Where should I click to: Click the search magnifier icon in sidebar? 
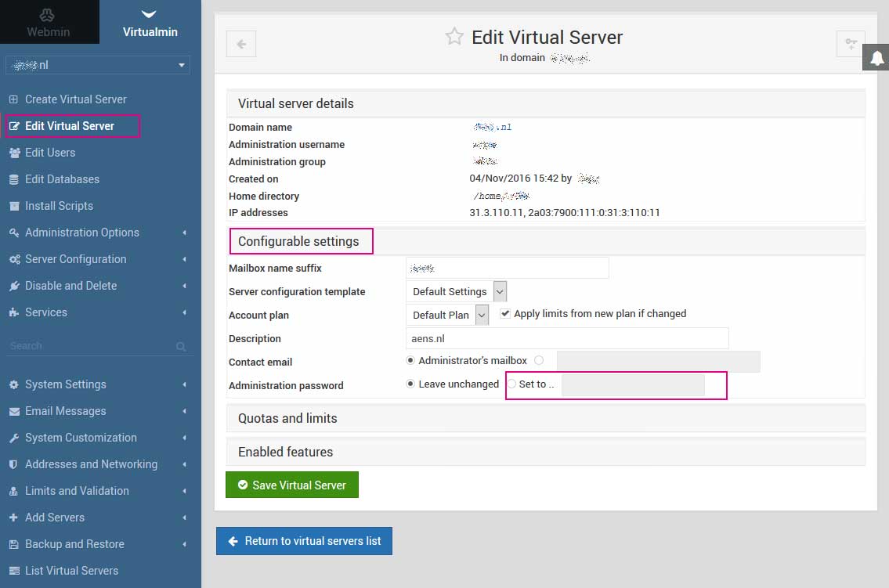click(181, 346)
